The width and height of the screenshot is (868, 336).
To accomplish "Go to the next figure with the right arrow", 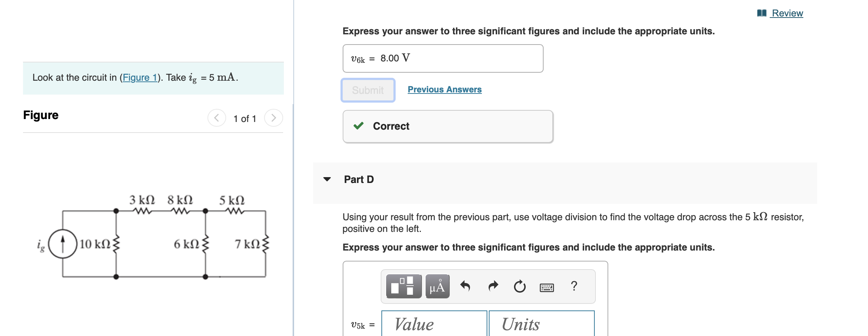I will coord(273,118).
